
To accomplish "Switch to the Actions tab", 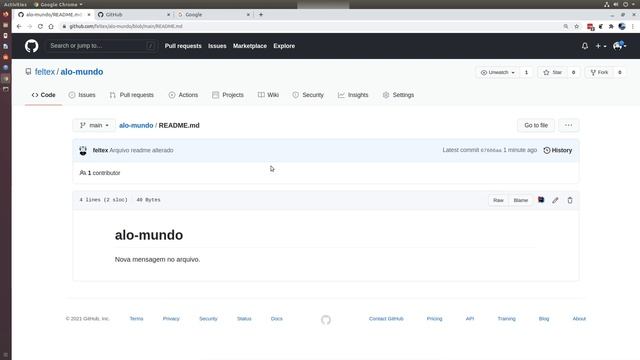I will point(183,95).
